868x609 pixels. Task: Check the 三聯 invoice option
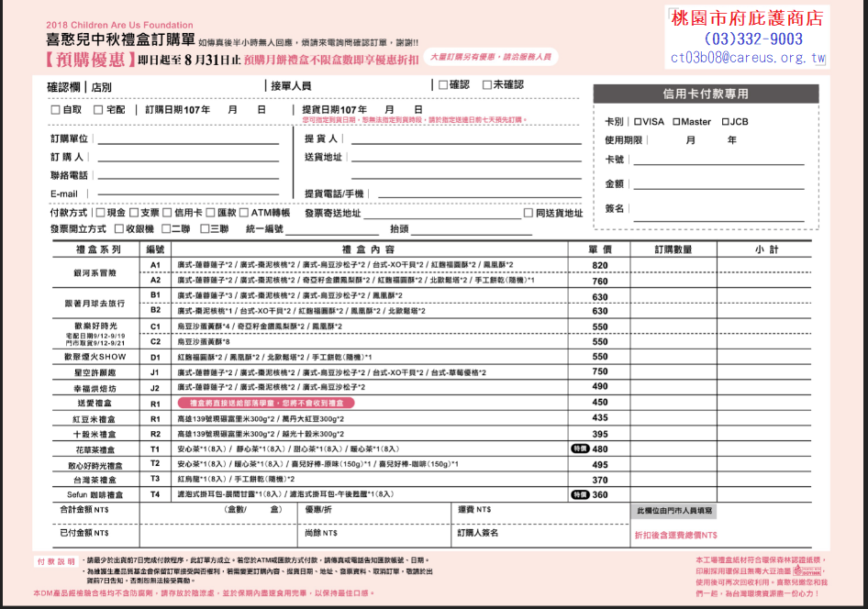click(205, 228)
